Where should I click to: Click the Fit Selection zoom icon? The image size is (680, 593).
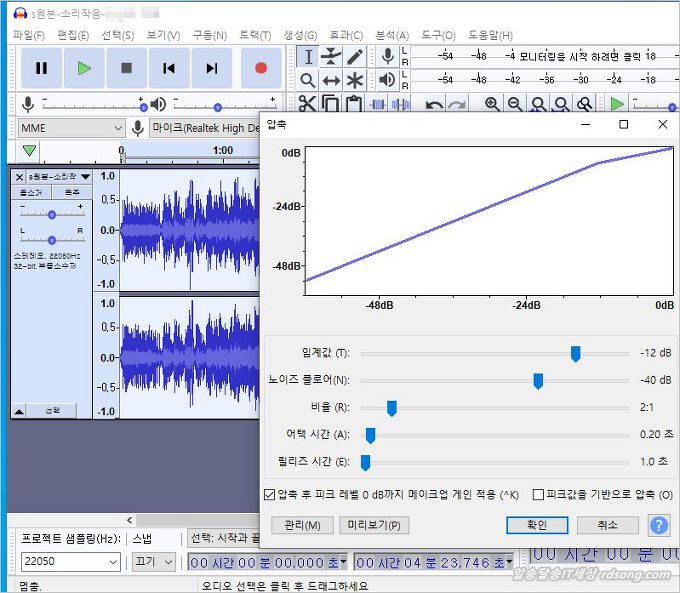[538, 104]
